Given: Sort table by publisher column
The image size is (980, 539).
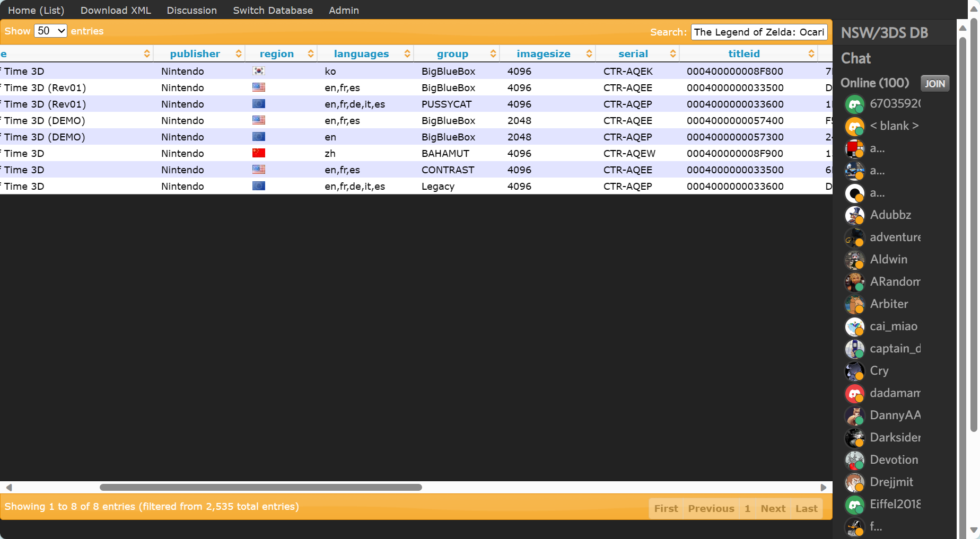Looking at the screenshot, I should coord(199,54).
